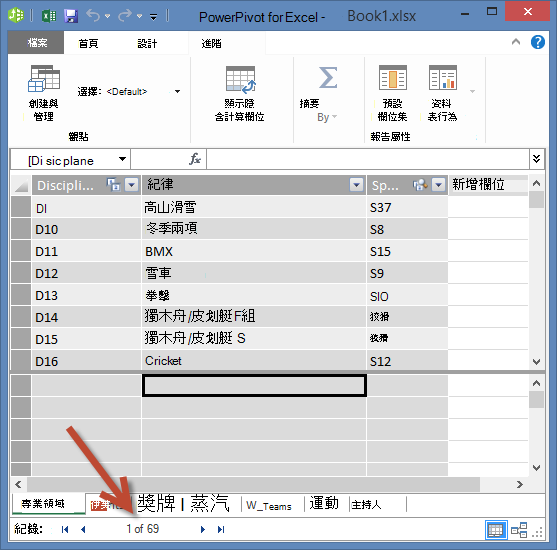
Task: Switch to the 進階 ribbon tab
Action: pos(212,43)
